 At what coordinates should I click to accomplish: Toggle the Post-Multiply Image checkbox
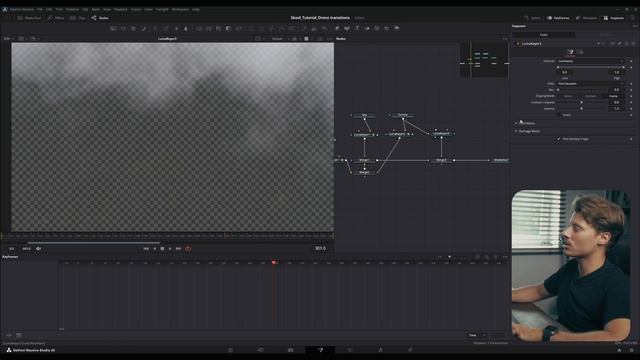click(x=559, y=139)
